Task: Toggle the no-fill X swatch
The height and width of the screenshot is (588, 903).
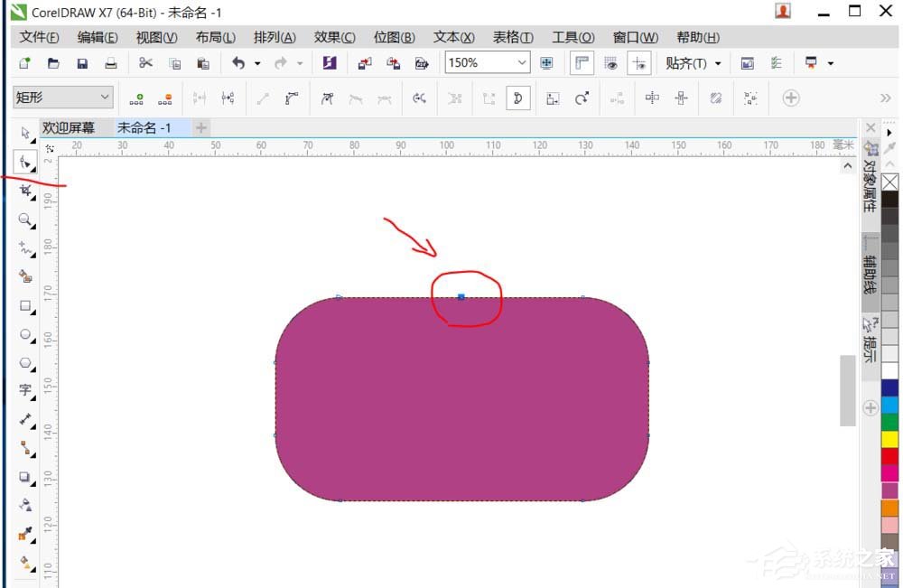Action: (889, 182)
